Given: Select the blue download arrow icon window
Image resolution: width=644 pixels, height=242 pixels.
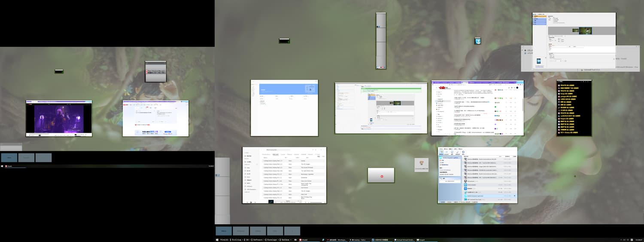Looking at the screenshot, I should pos(477,41).
